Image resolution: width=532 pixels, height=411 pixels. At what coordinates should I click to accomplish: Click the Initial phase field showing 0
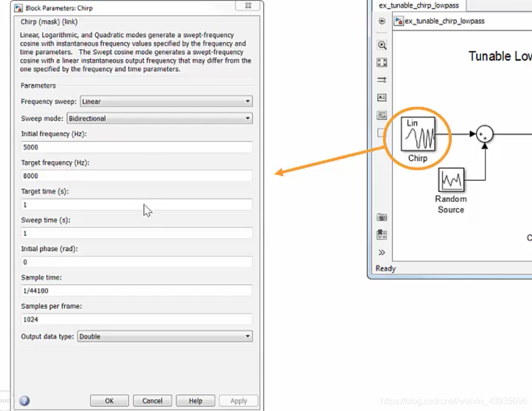pos(137,262)
